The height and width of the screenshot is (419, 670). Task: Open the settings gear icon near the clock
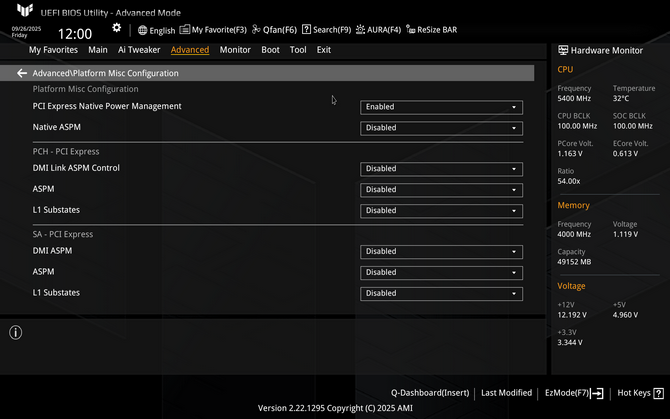click(116, 28)
